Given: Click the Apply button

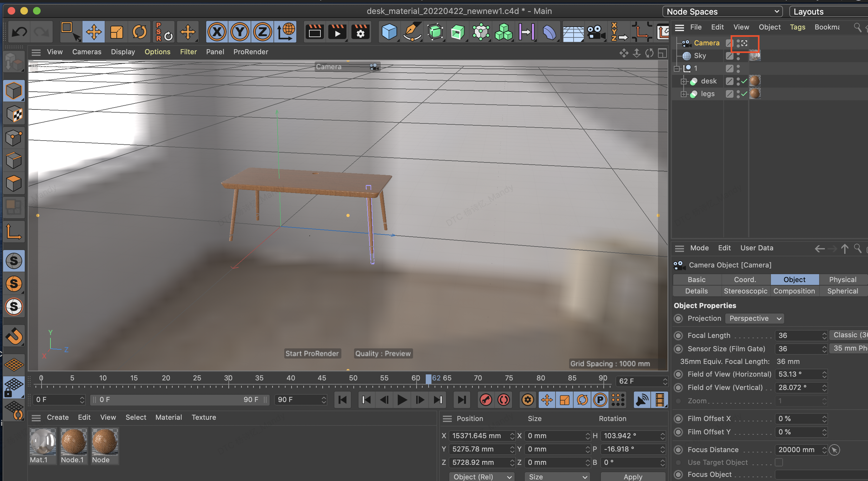Looking at the screenshot, I should pyautogui.click(x=633, y=476).
